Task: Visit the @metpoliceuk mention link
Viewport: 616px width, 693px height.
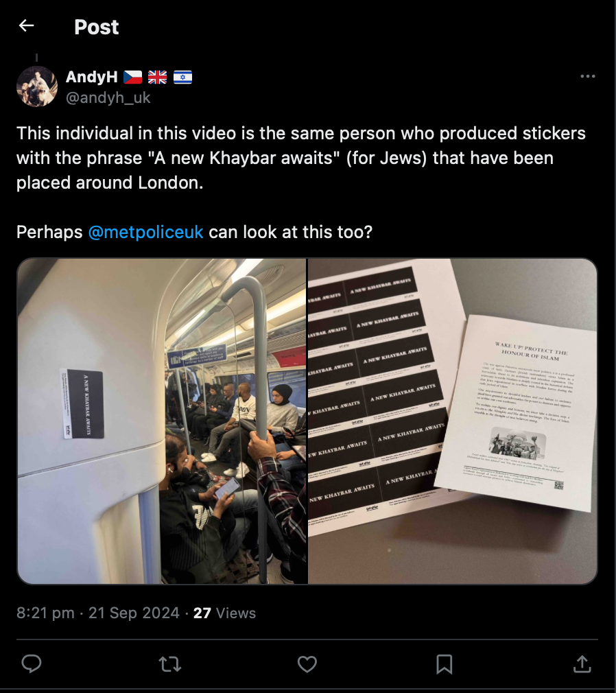Action: coord(145,232)
